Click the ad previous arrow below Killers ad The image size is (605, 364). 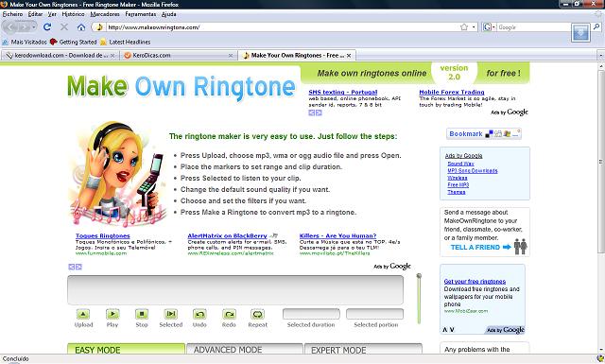coord(72,267)
